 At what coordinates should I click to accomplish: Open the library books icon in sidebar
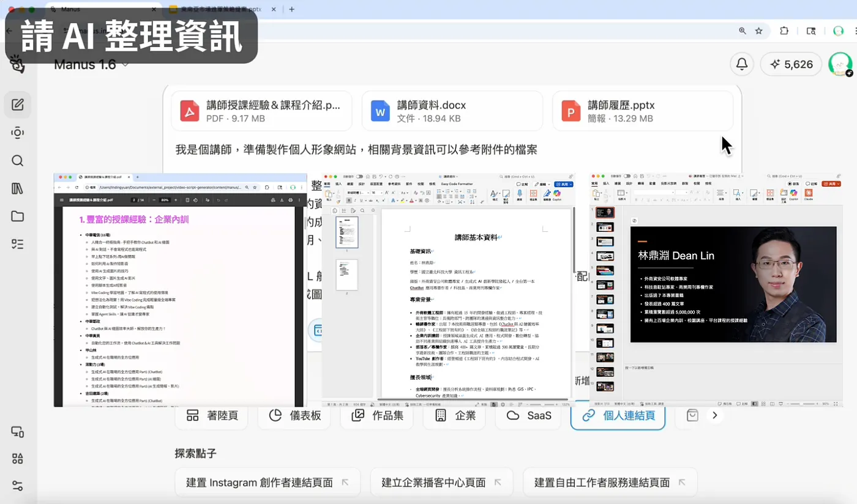(18, 188)
